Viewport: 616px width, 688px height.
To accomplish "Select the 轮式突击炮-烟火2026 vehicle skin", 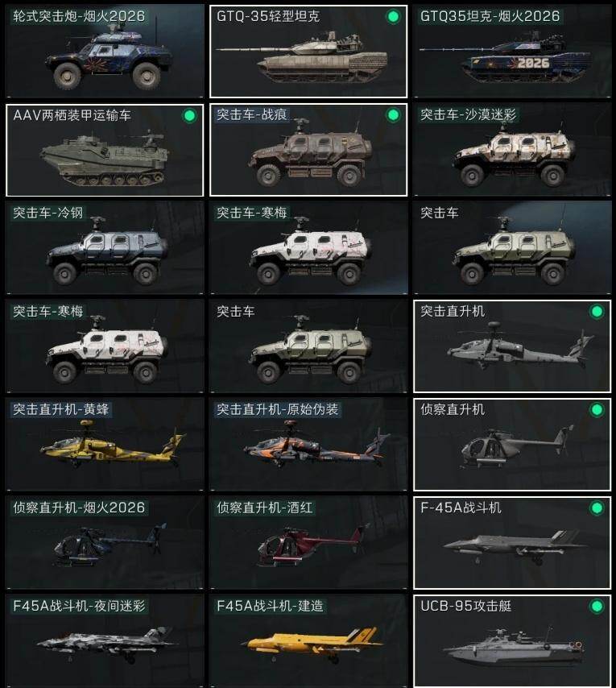I will (105, 51).
